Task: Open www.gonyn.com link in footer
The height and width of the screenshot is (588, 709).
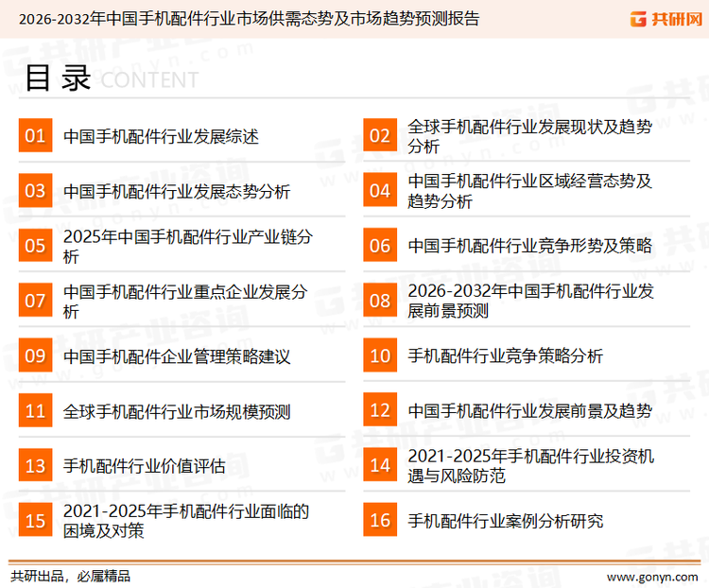Action: click(652, 578)
